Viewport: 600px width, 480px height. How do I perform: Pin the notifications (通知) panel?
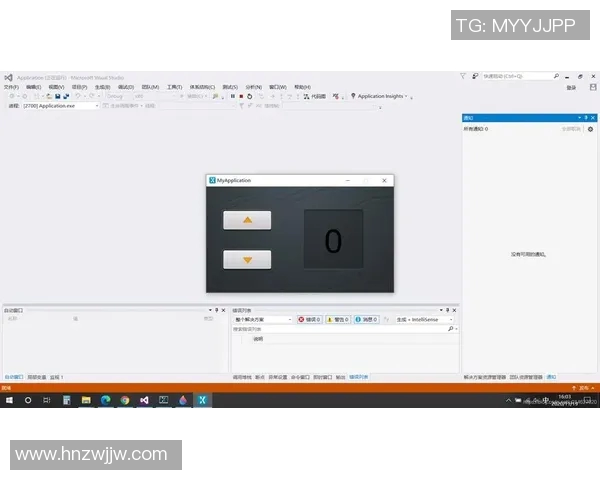coord(586,118)
